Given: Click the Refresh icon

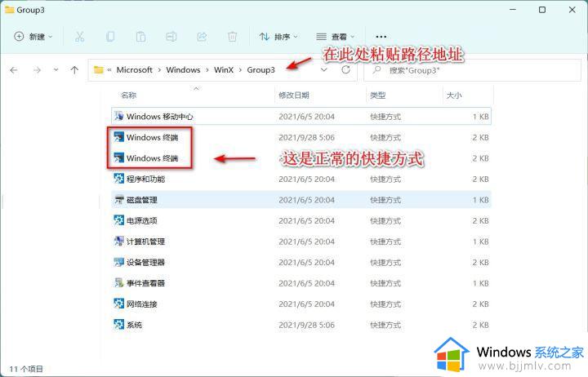Looking at the screenshot, I should pyautogui.click(x=345, y=69).
